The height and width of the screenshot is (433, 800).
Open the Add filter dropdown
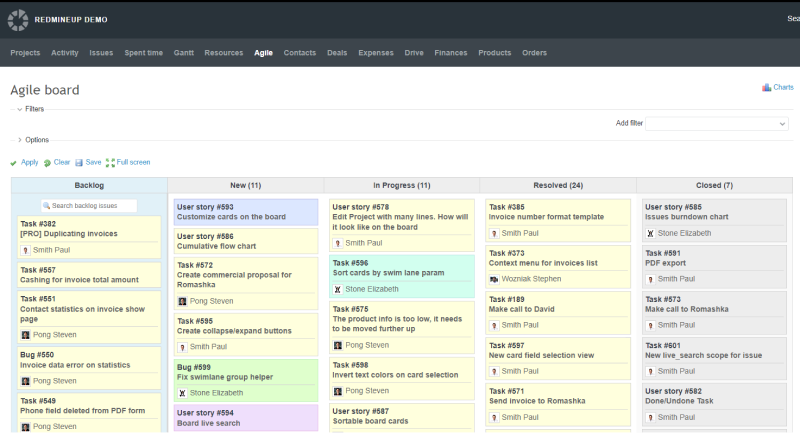point(716,123)
